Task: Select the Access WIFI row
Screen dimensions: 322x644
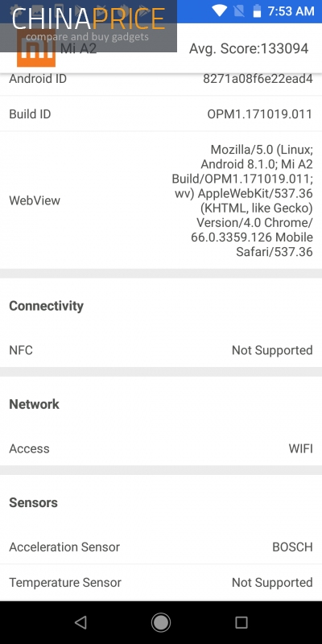Action: coord(161,448)
